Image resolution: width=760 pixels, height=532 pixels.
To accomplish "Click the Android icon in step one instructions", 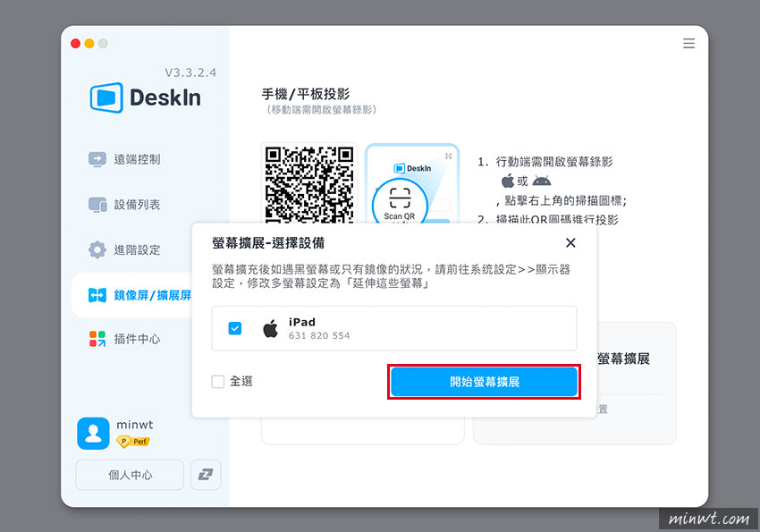I will 541,181.
